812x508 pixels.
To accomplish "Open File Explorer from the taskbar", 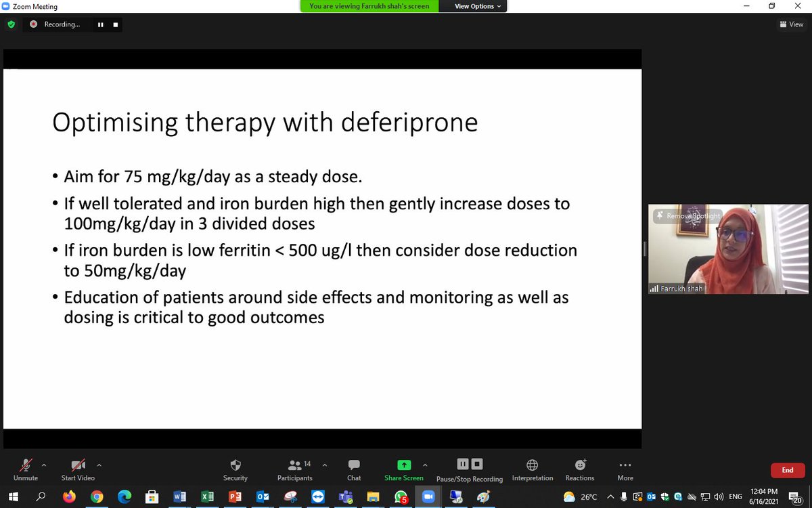I will (x=373, y=496).
